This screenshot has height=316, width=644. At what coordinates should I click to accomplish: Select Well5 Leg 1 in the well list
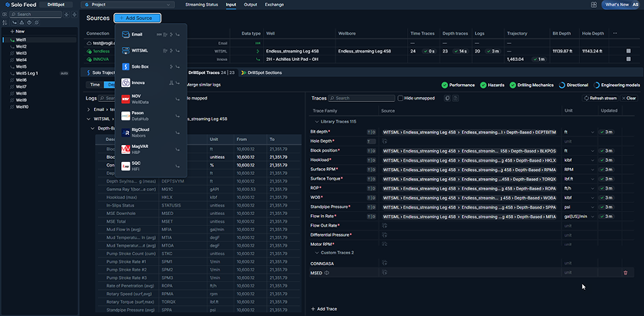40,73
